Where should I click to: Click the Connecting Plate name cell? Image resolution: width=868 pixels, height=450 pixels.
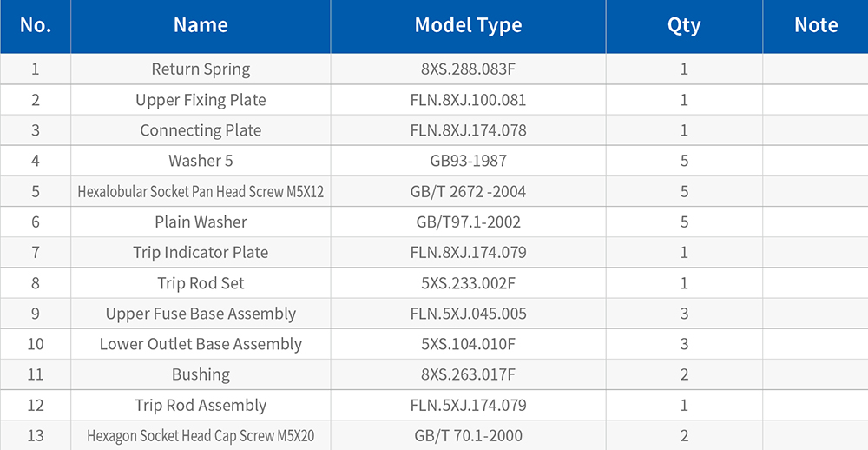201,130
